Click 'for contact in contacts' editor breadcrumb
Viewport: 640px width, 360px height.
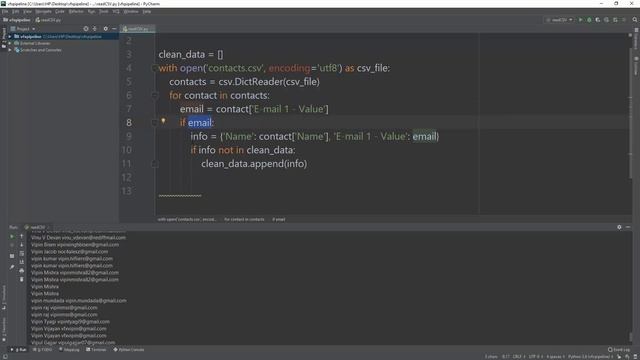point(244,220)
